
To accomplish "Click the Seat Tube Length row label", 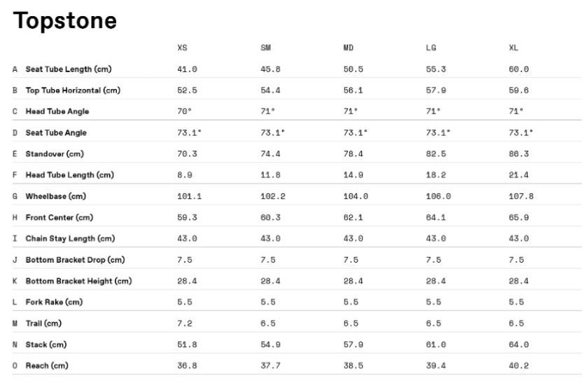I will [69, 69].
